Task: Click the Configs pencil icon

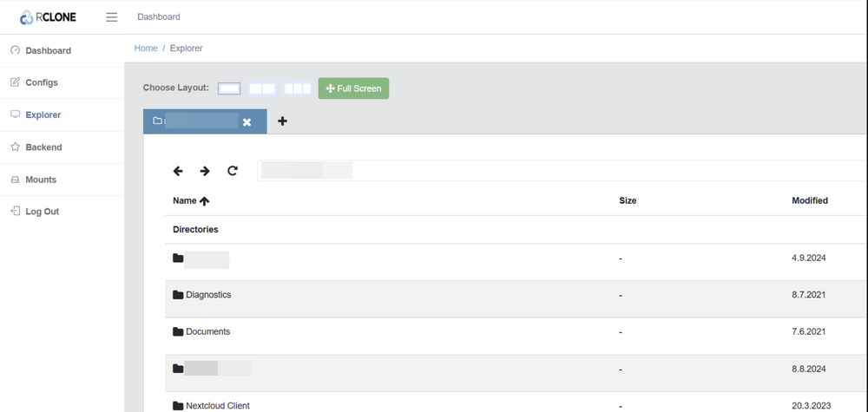Action: tap(16, 82)
